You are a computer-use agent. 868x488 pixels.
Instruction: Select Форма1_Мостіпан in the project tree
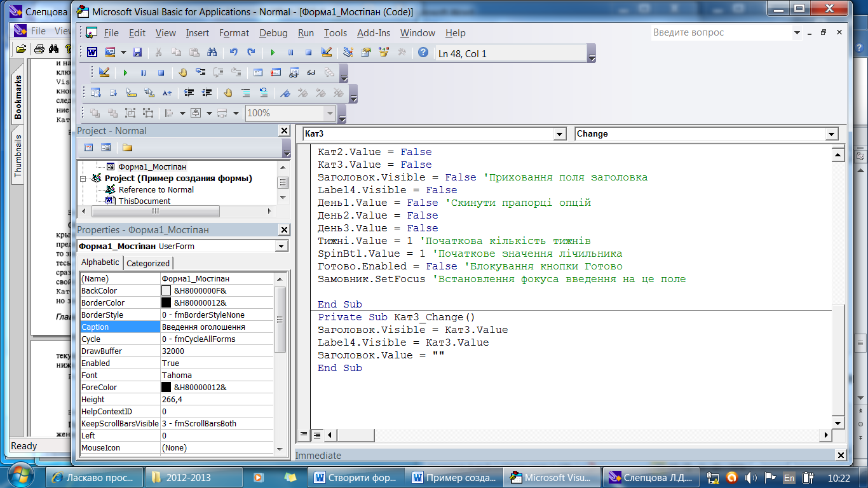tap(152, 166)
